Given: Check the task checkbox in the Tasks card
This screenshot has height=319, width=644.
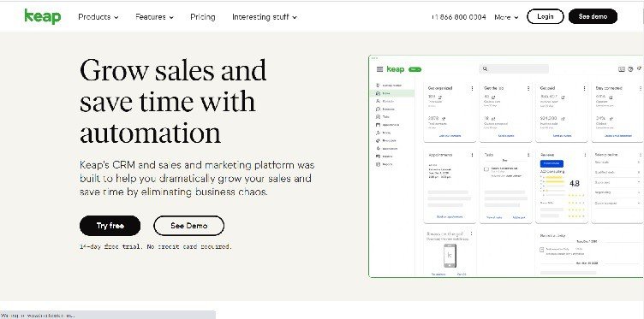Looking at the screenshot, I should pyautogui.click(x=486, y=169).
